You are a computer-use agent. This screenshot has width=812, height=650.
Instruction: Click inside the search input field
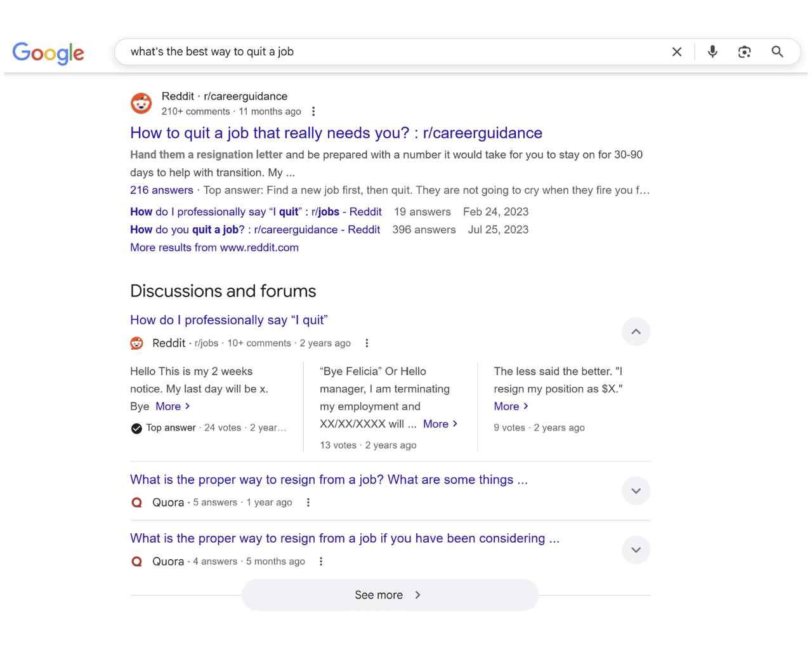tap(381, 51)
